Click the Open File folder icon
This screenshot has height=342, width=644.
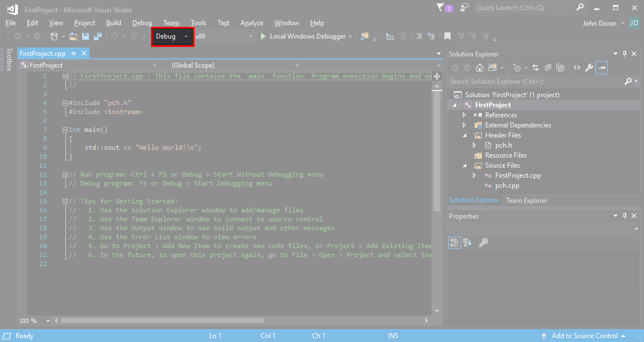tap(73, 36)
